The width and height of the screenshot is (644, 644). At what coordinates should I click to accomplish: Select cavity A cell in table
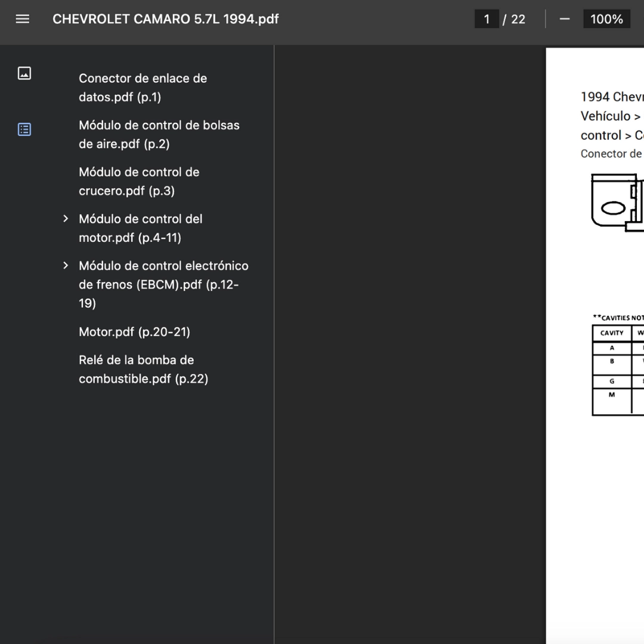612,348
